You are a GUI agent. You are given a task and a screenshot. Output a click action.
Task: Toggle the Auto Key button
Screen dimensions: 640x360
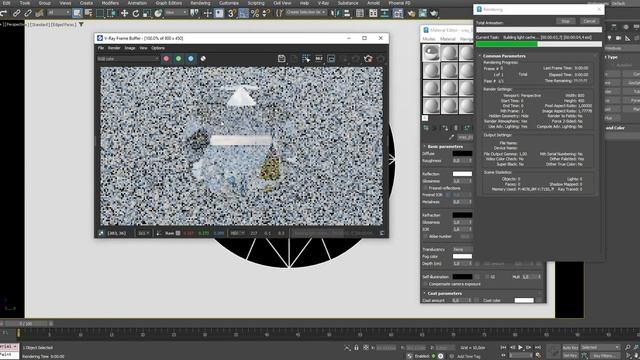pos(570,348)
